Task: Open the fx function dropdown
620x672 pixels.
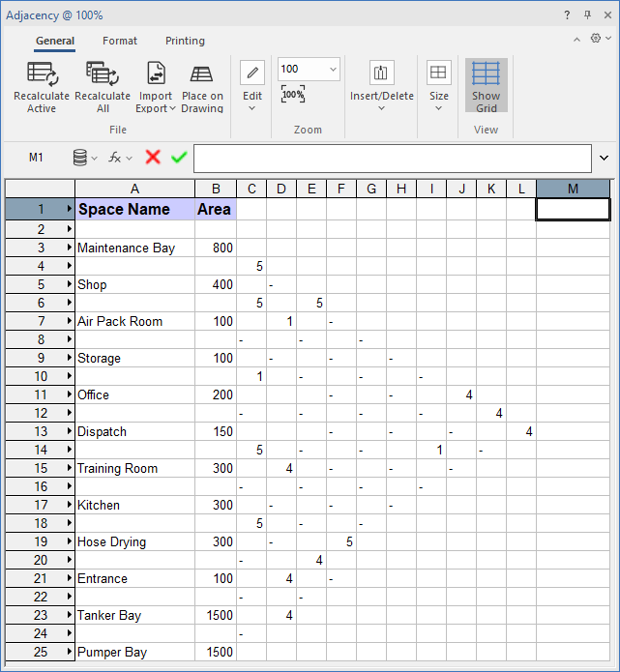Action: (120, 157)
